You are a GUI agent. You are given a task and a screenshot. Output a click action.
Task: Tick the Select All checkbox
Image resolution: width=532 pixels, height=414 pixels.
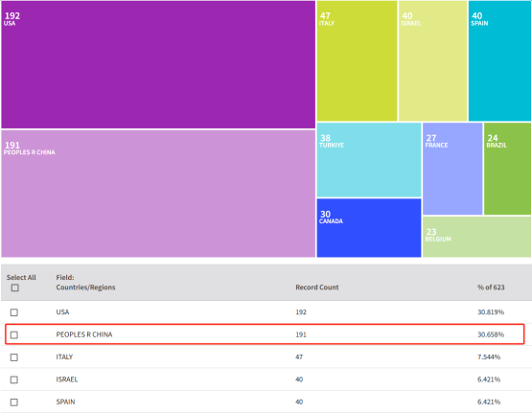[x=15, y=287]
